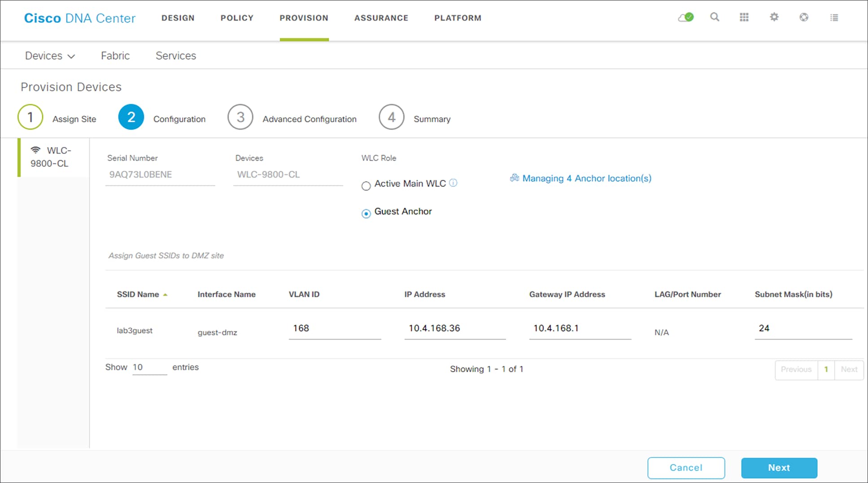The height and width of the screenshot is (483, 868).
Task: Click the VLAN ID column header
Action: [304, 295]
